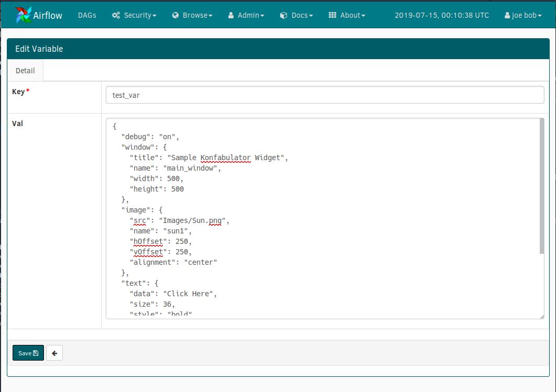Screen dimensions: 556x392
Task: Click the "src": "Images/Sun.png" line
Action: point(180,220)
